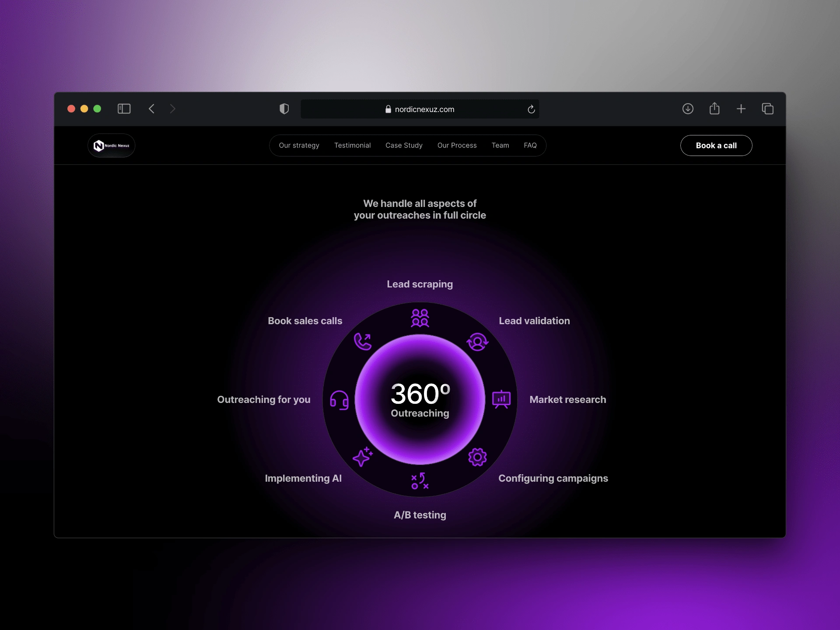Click the Implementing AI sparkle icon
This screenshot has height=630, width=840.
pos(362,457)
